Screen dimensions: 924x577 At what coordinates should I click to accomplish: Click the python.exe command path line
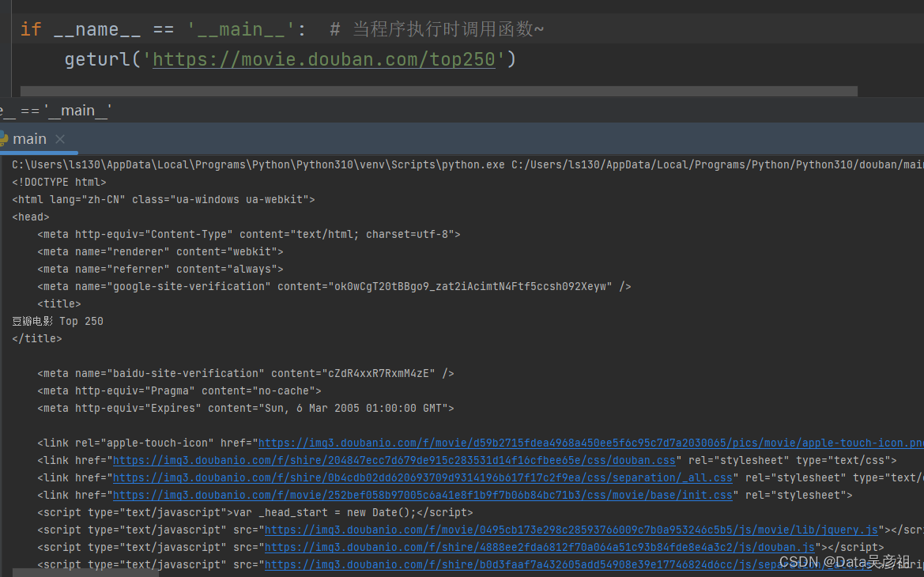click(468, 164)
